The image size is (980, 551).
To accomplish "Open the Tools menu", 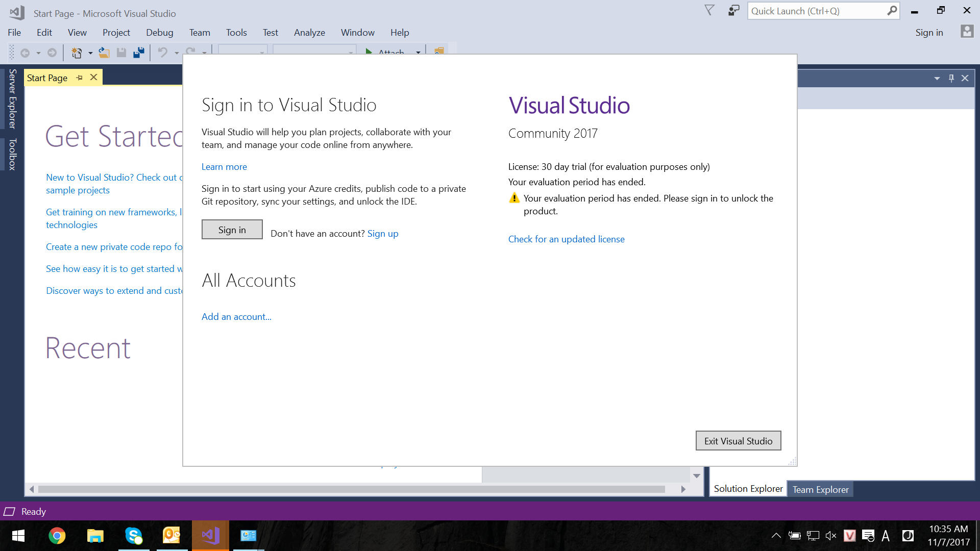I will click(x=236, y=32).
